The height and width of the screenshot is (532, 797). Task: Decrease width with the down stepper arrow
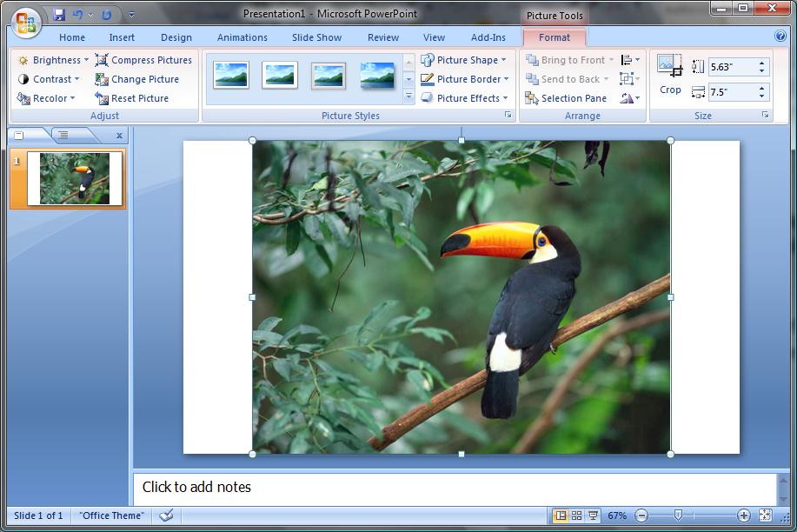tap(761, 96)
